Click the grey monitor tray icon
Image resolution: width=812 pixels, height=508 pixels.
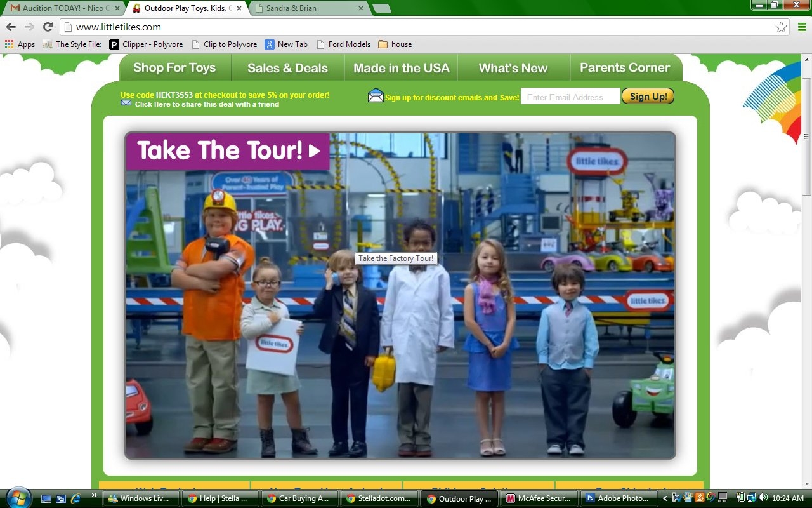coord(723,497)
